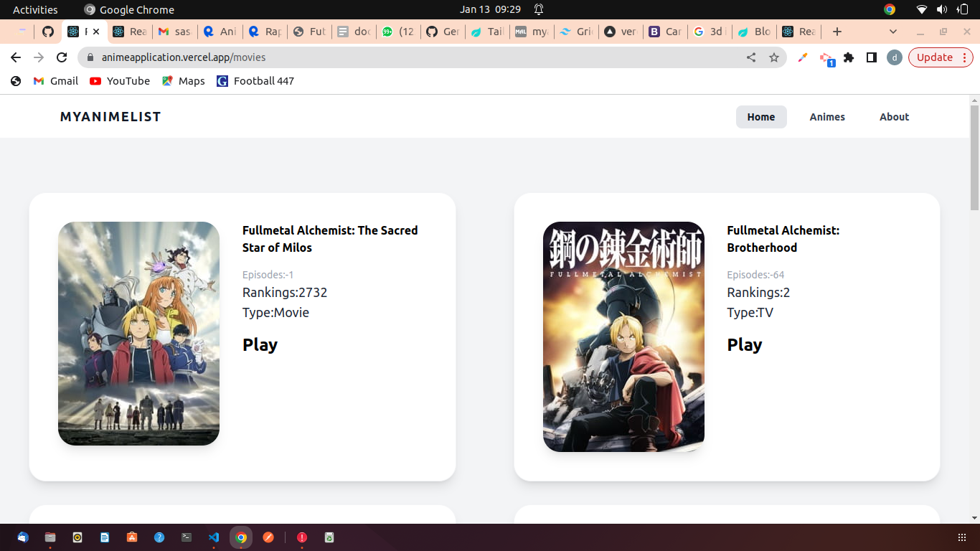Open Thunderbird mail from the dock
980x551 pixels.
(22, 537)
